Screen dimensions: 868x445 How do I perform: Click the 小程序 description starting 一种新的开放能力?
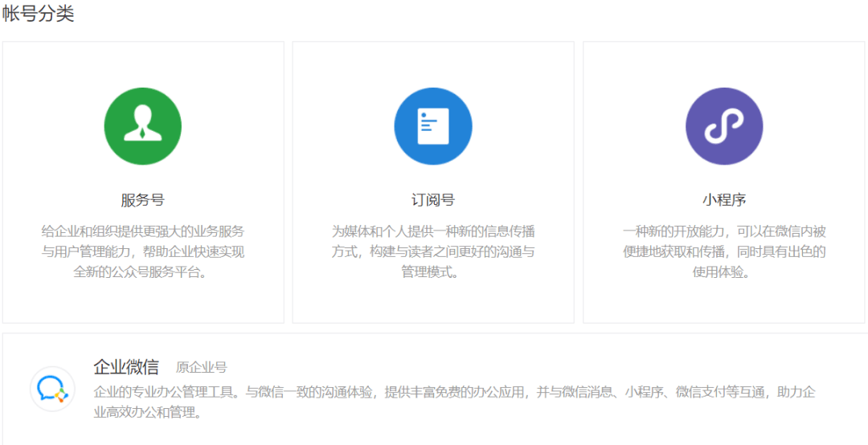pos(724,252)
